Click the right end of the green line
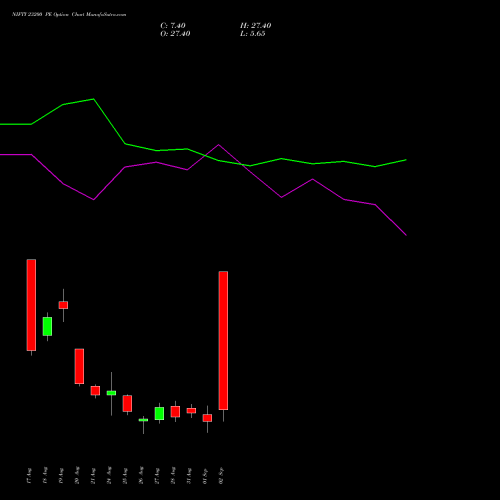The height and width of the screenshot is (500, 500). 406,160
